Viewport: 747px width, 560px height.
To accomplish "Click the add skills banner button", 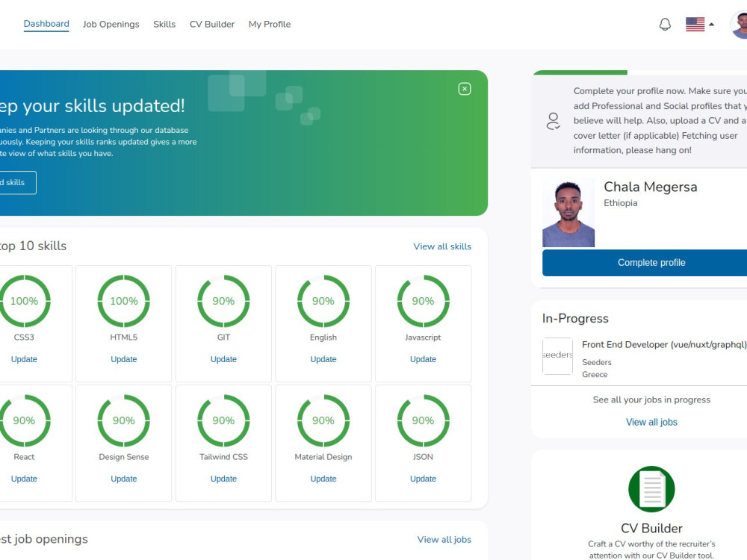I will point(17,182).
